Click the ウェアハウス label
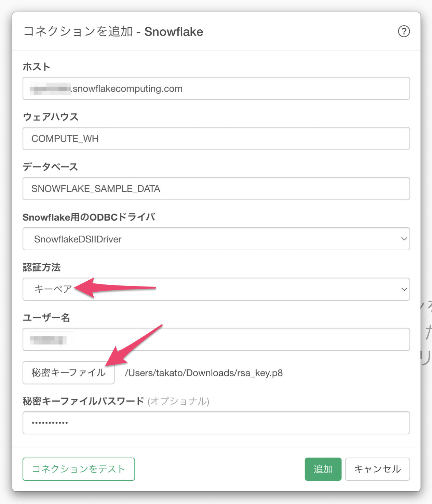432x504 pixels. click(x=51, y=117)
